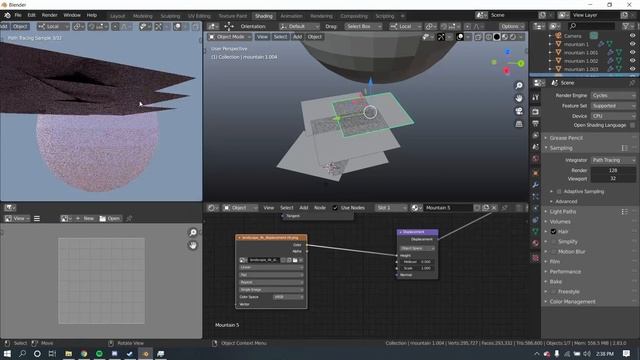This screenshot has height=360, width=640.
Task: Open the Render menu
Action: [49, 15]
